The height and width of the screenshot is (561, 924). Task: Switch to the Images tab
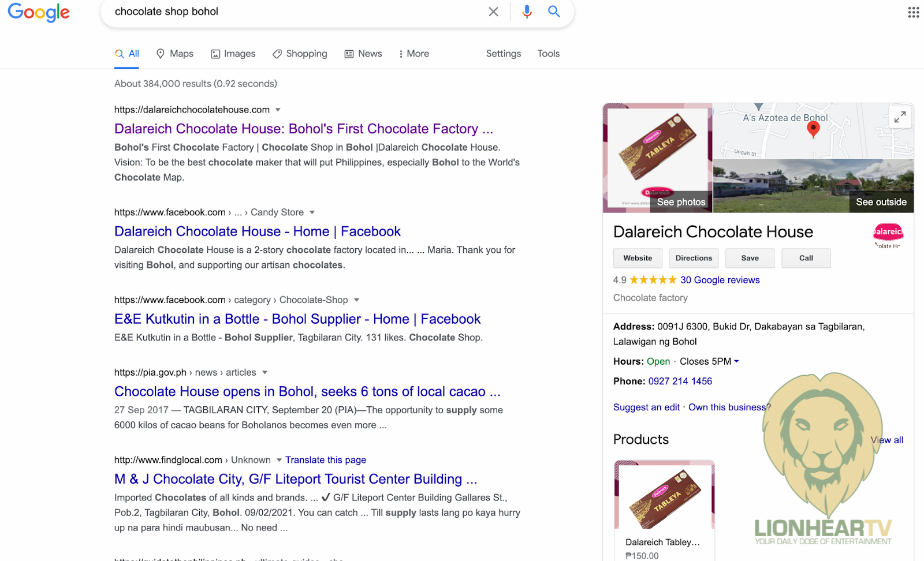pos(233,54)
